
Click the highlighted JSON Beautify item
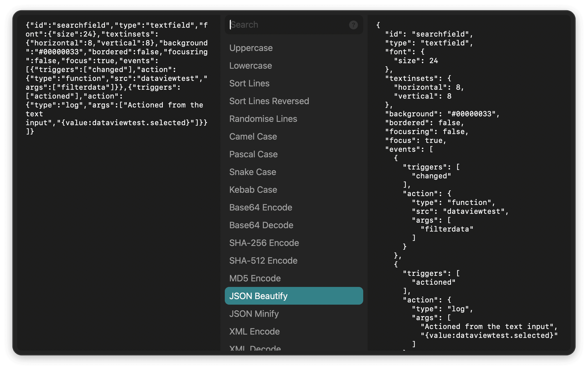click(x=294, y=296)
